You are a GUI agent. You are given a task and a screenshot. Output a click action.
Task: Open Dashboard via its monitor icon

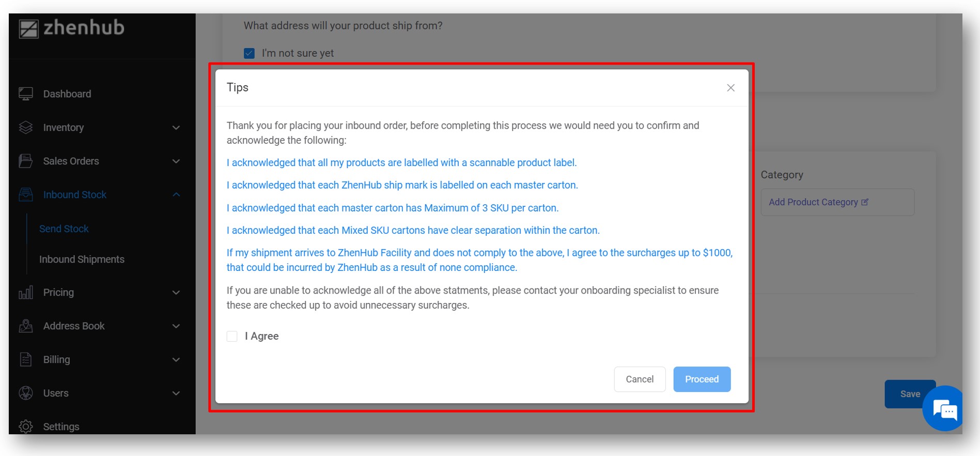(x=26, y=94)
